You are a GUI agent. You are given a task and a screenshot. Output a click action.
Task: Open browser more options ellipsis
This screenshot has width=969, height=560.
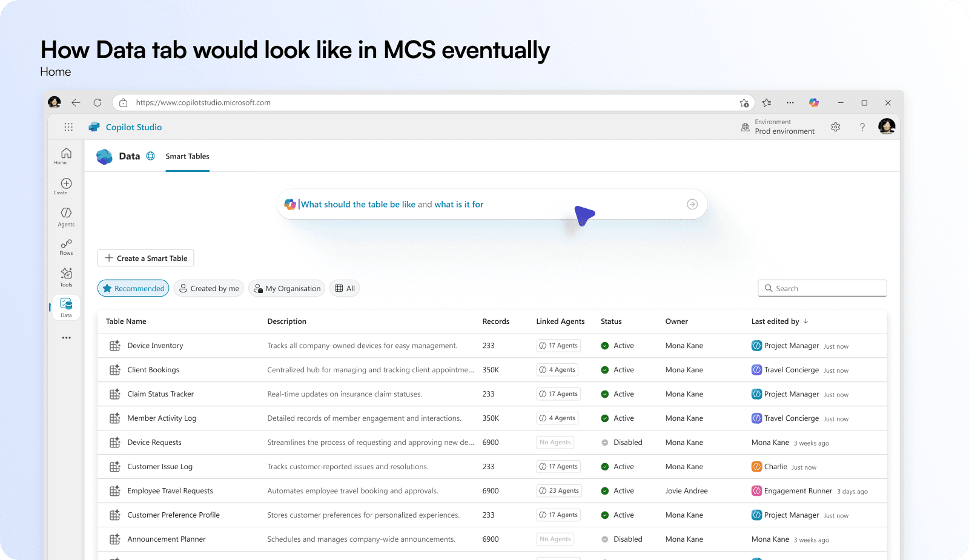point(790,102)
